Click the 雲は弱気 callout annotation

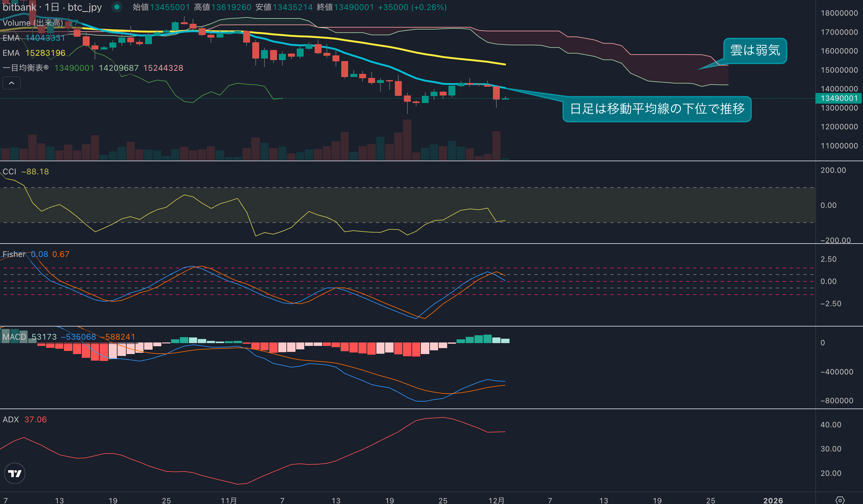(x=755, y=51)
